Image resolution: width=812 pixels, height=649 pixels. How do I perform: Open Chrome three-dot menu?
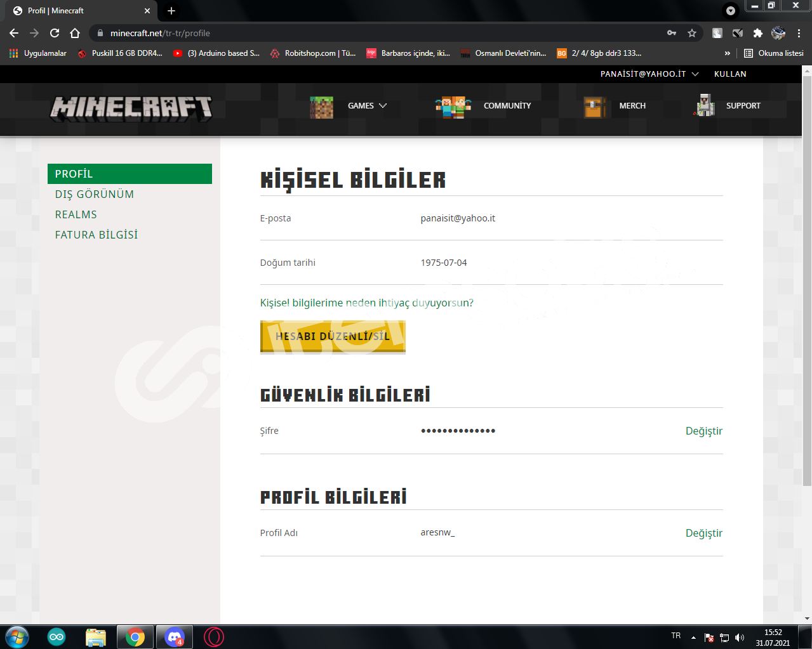tap(799, 33)
